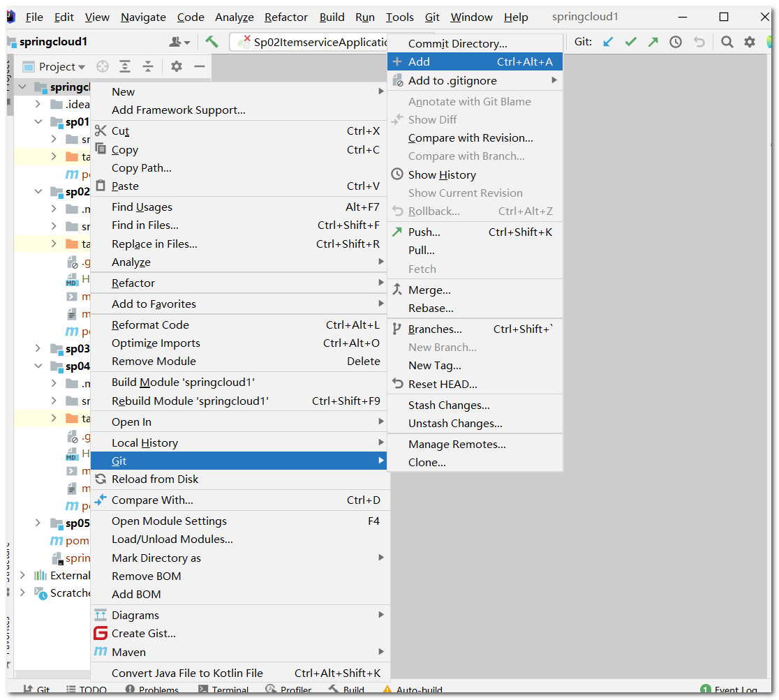The width and height of the screenshot is (779, 700).
Task: Select Reformat Code option
Action: [239, 325]
